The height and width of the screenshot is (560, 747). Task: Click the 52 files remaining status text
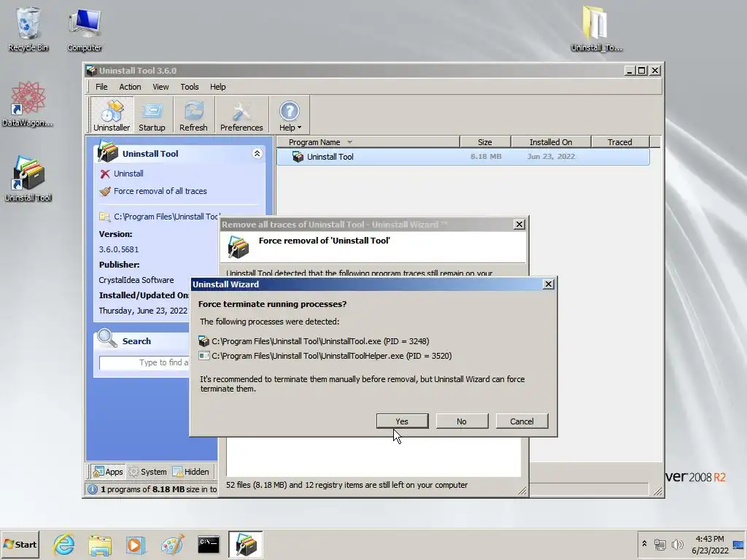point(347,485)
